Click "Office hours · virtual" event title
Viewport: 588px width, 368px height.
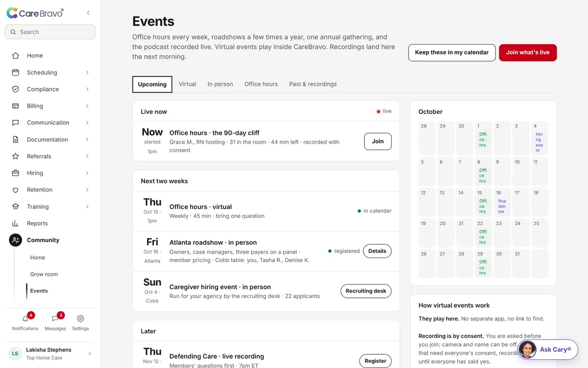200,207
